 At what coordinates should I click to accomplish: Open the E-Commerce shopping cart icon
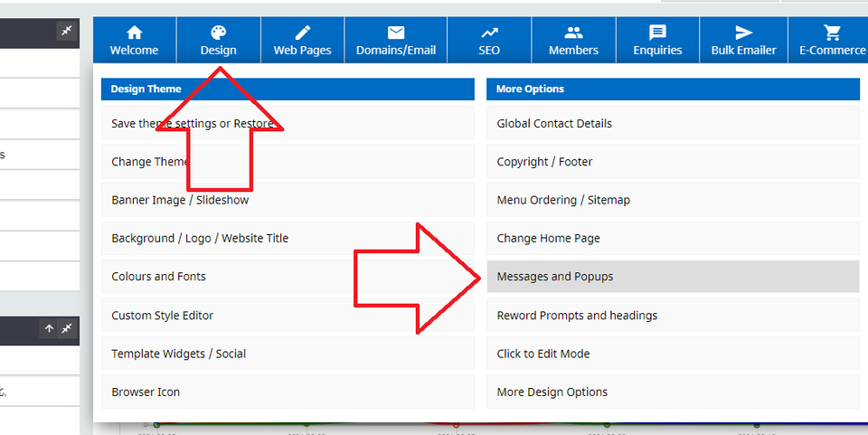point(832,33)
